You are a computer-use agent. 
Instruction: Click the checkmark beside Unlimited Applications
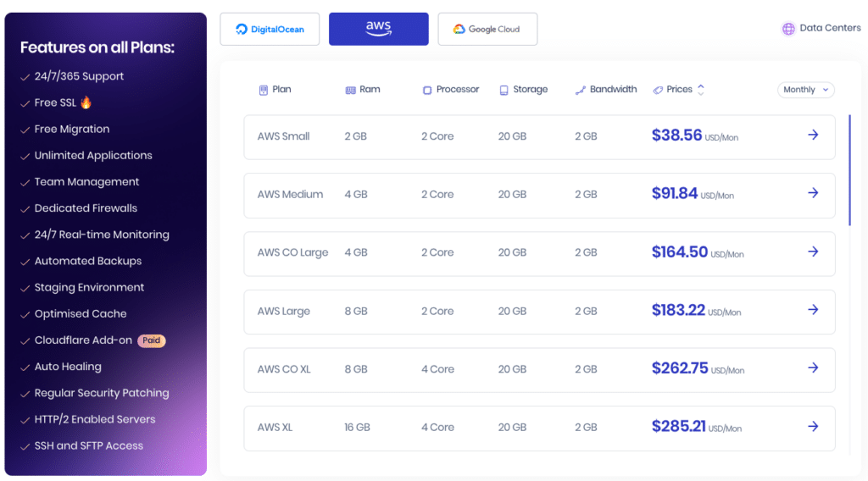pos(25,157)
